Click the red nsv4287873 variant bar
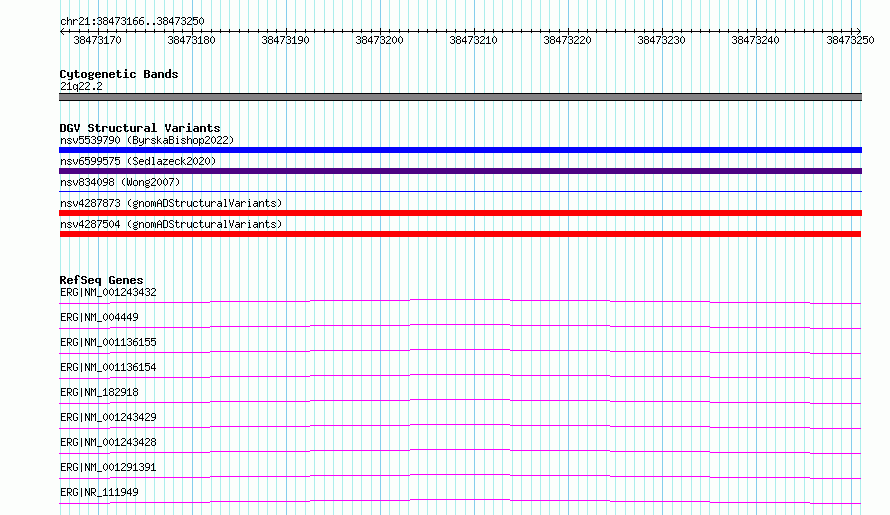 (460, 213)
